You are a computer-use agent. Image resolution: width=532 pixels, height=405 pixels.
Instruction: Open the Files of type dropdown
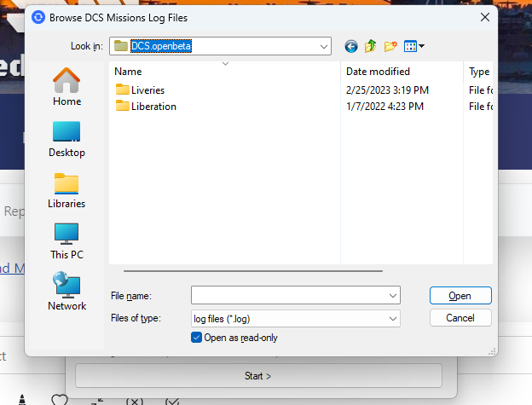(x=296, y=319)
